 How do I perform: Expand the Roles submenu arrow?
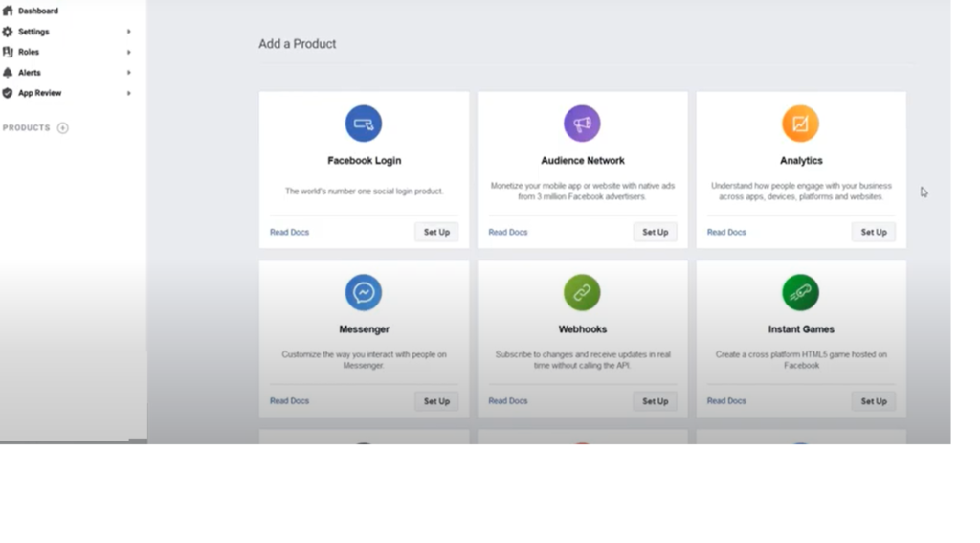[129, 52]
